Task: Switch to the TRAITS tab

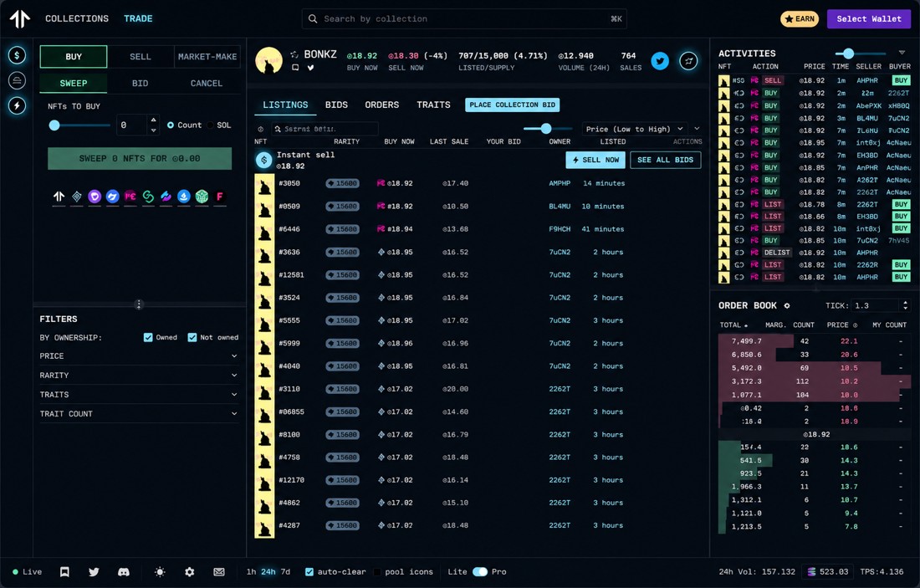Action: [433, 105]
